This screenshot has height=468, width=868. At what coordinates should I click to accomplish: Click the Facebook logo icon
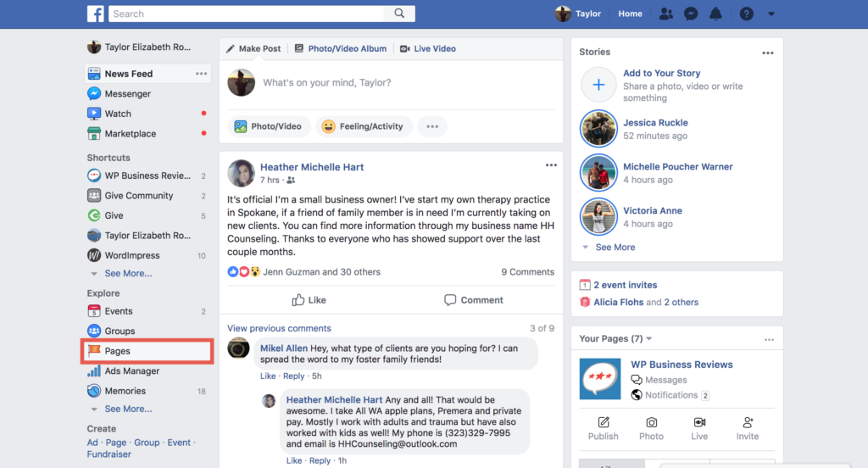click(95, 14)
